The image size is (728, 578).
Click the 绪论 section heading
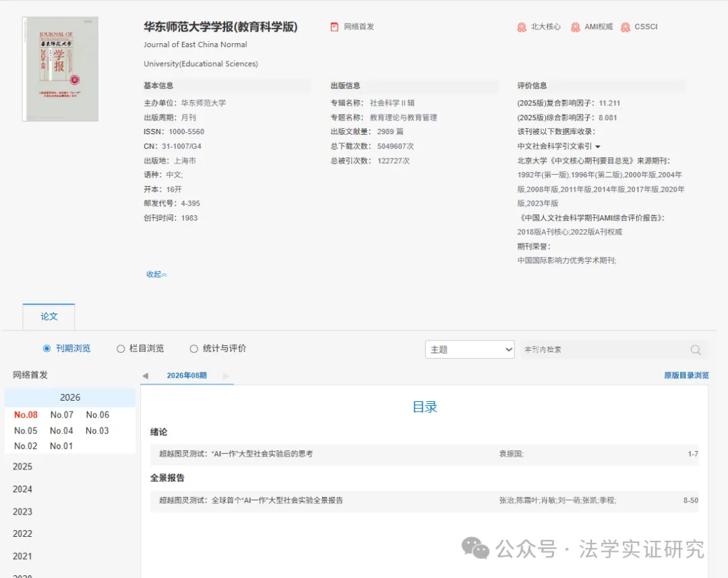159,432
